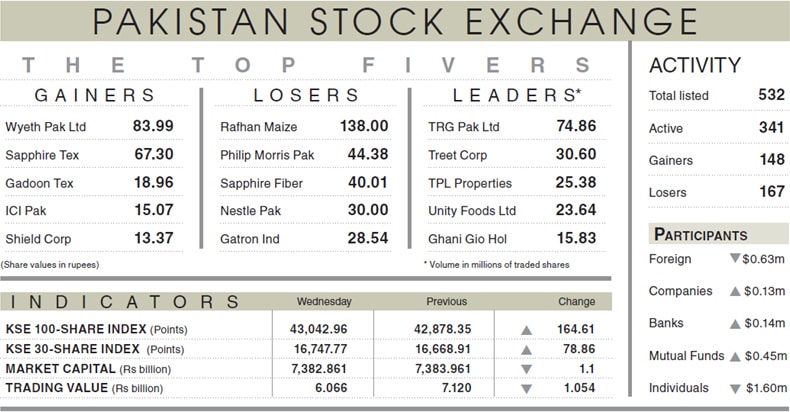Click the down arrow next to Foreign $0.63m
This screenshot has width=790, height=412.
(735, 260)
